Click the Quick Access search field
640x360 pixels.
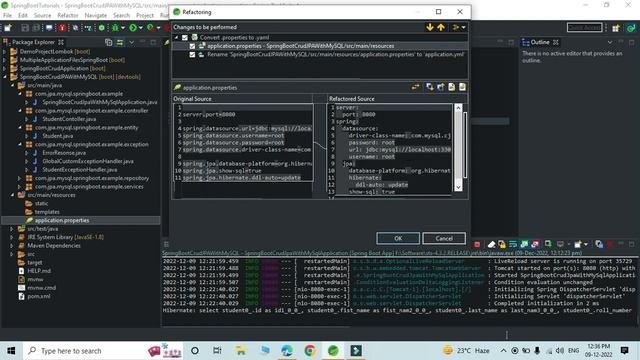[x=584, y=28]
